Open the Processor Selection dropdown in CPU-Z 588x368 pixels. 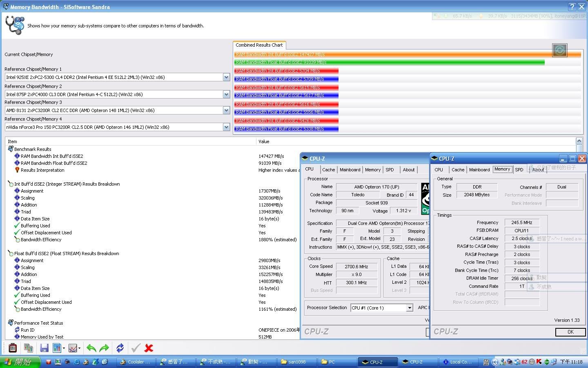pos(410,308)
